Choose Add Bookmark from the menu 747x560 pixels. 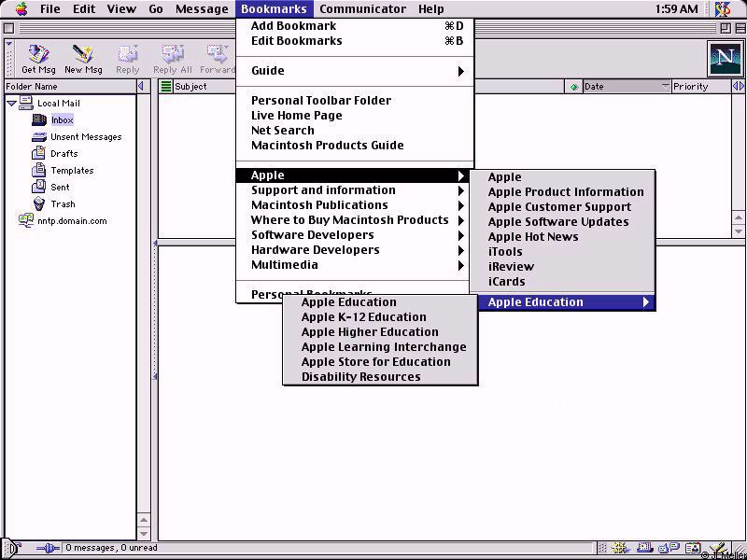click(x=293, y=26)
